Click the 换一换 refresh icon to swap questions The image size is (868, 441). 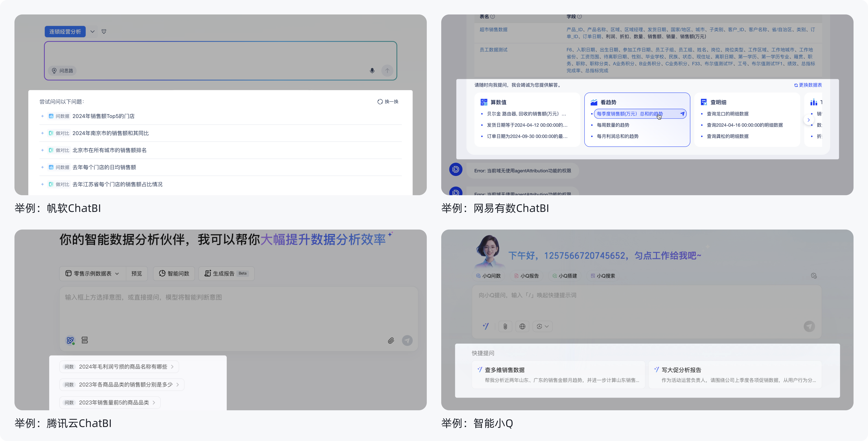[x=380, y=101]
